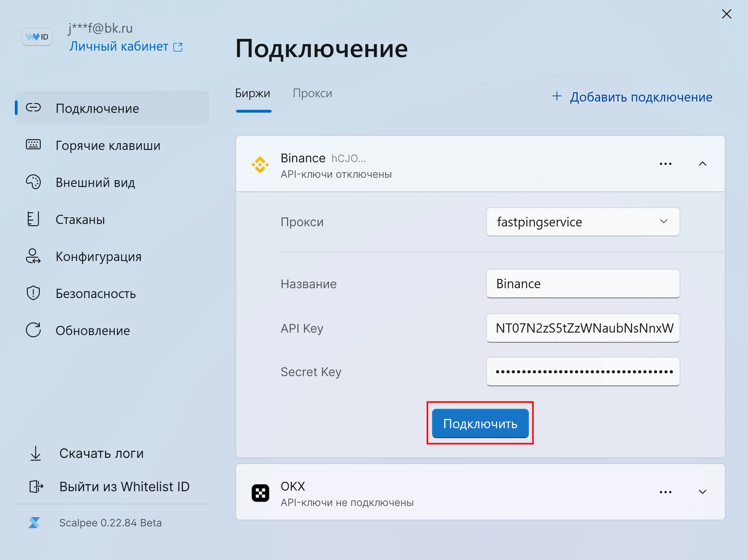The width and height of the screenshot is (748, 560).
Task: Select the Биржи tab
Action: (x=253, y=93)
